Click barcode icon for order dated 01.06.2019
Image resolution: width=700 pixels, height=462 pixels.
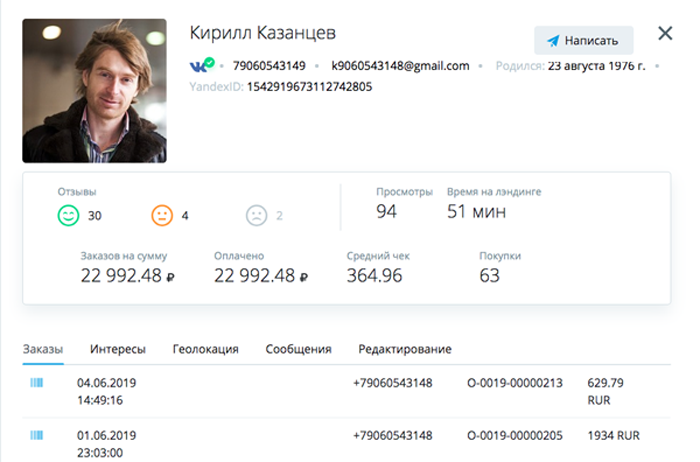[x=37, y=435]
